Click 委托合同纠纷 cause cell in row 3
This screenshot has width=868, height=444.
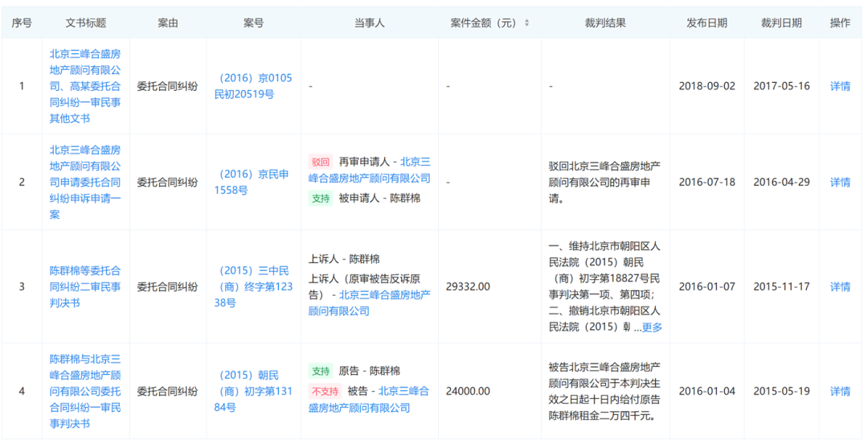tap(167, 286)
